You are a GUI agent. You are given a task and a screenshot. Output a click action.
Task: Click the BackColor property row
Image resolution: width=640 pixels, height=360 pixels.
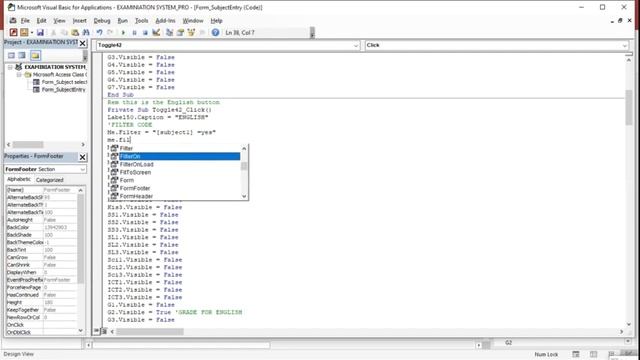41,227
